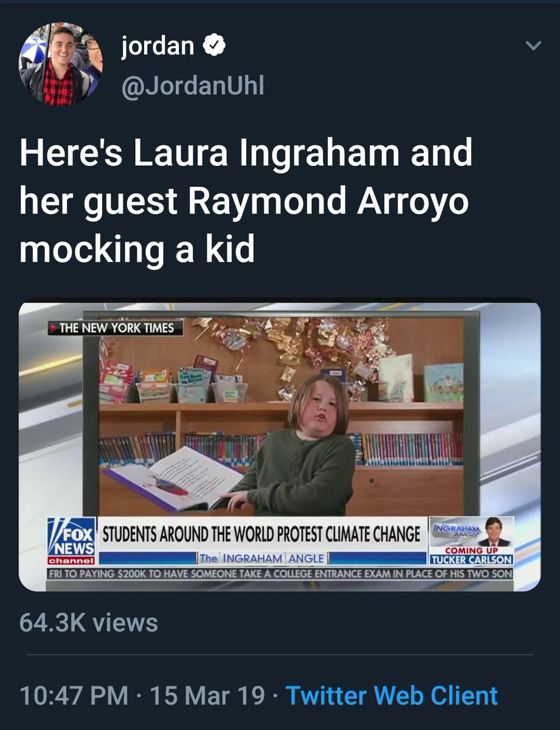Play the embedded Fox News video
The width and height of the screenshot is (560, 730).
point(280,447)
